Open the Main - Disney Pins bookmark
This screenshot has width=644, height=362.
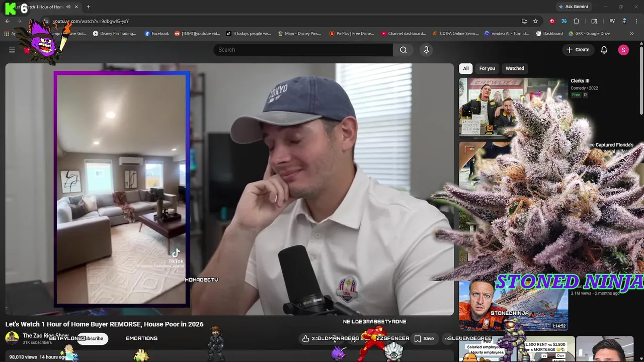(x=299, y=34)
